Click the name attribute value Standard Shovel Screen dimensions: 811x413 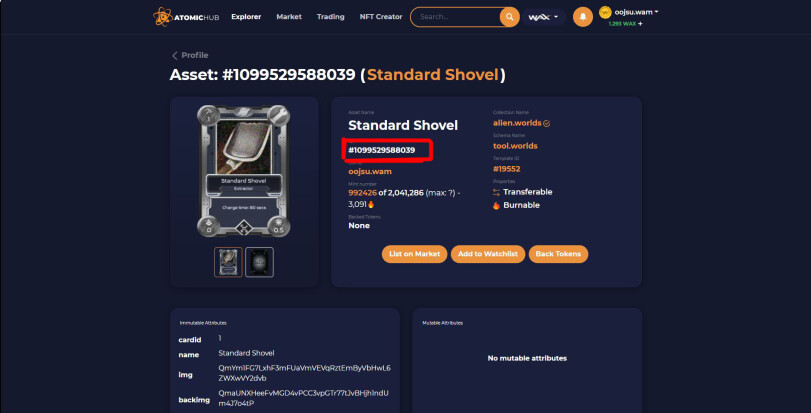[x=246, y=354]
